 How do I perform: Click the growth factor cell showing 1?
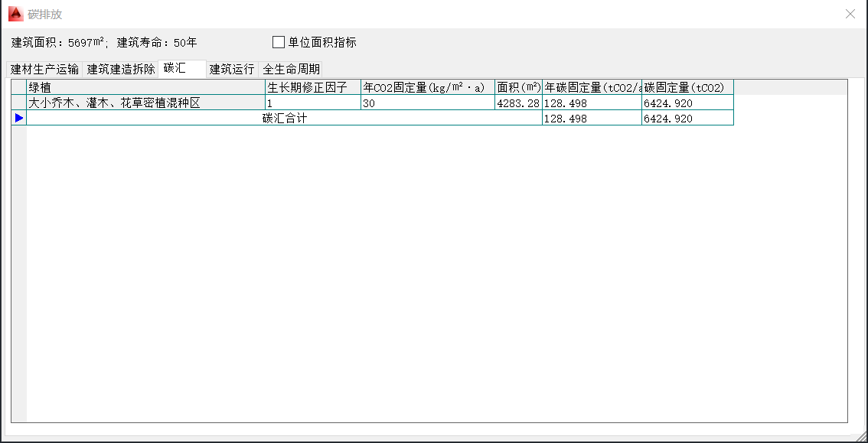tap(312, 103)
